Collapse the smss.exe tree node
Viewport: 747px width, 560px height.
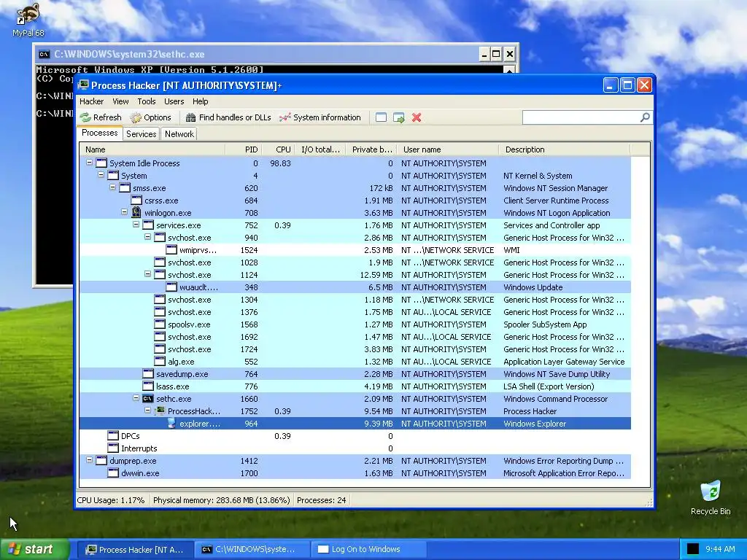pyautogui.click(x=112, y=187)
